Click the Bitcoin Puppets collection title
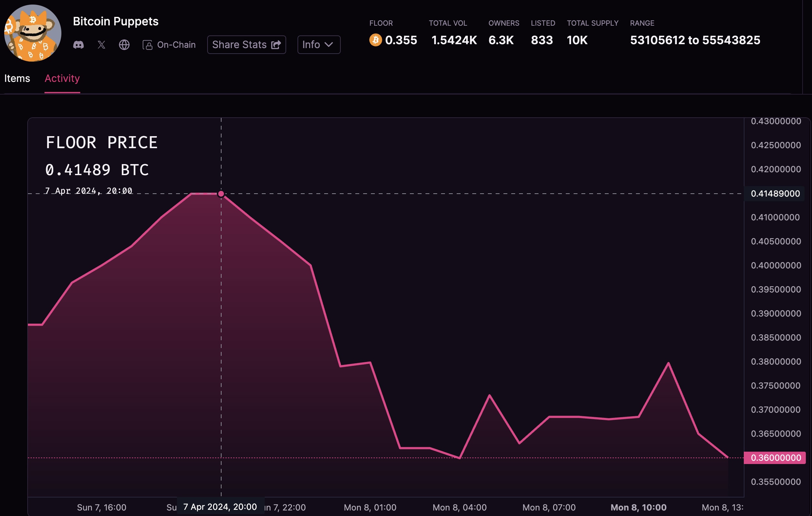 [x=115, y=21]
